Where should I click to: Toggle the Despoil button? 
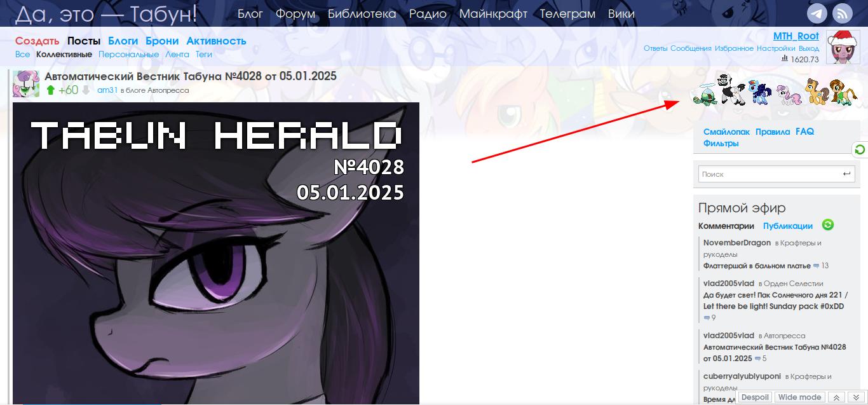pyautogui.click(x=755, y=397)
